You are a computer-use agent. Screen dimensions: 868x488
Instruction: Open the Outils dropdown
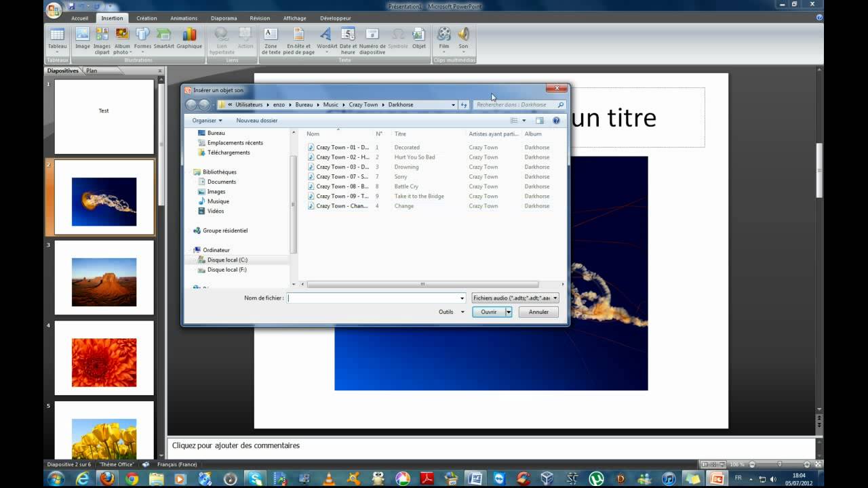point(452,312)
